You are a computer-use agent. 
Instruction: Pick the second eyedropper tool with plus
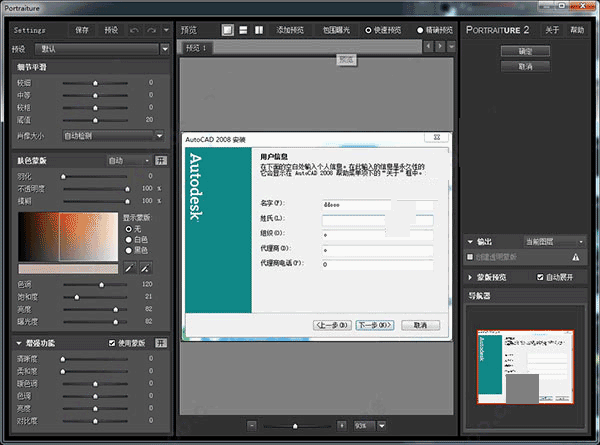click(x=145, y=269)
